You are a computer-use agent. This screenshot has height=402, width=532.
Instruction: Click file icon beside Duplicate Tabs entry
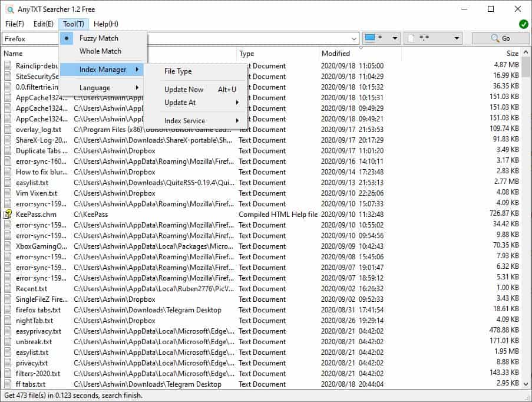[x=8, y=151]
